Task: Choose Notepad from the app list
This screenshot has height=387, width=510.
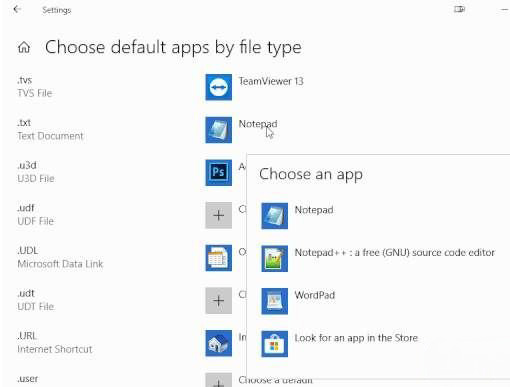Action: tap(314, 210)
